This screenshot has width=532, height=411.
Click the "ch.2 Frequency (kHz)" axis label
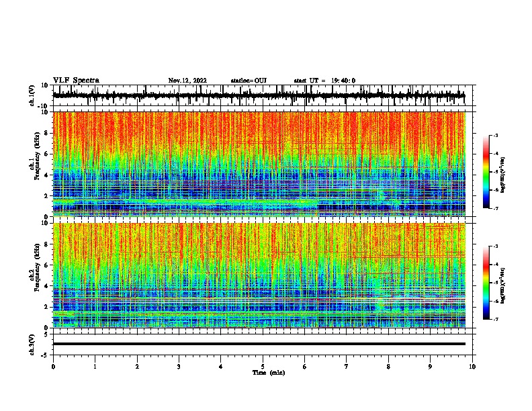34,267
